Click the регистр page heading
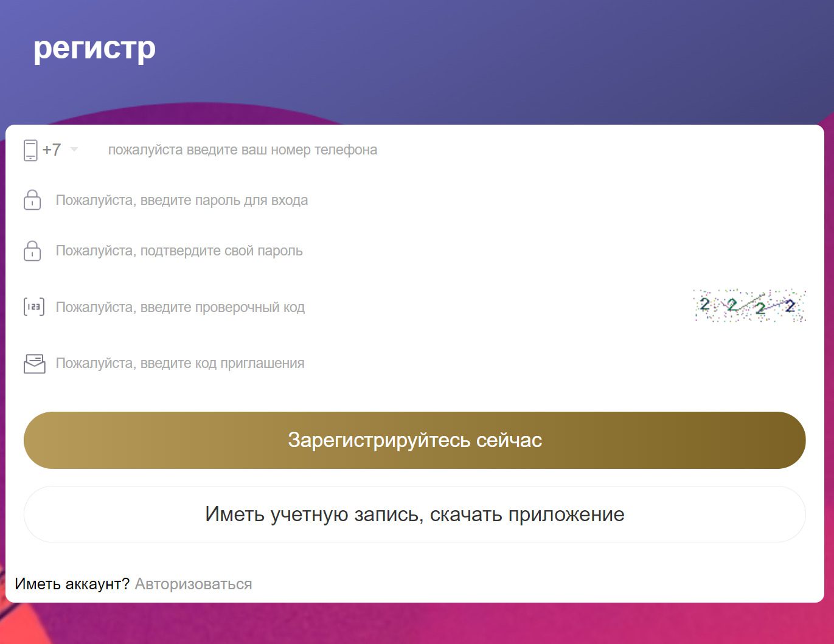 94,48
